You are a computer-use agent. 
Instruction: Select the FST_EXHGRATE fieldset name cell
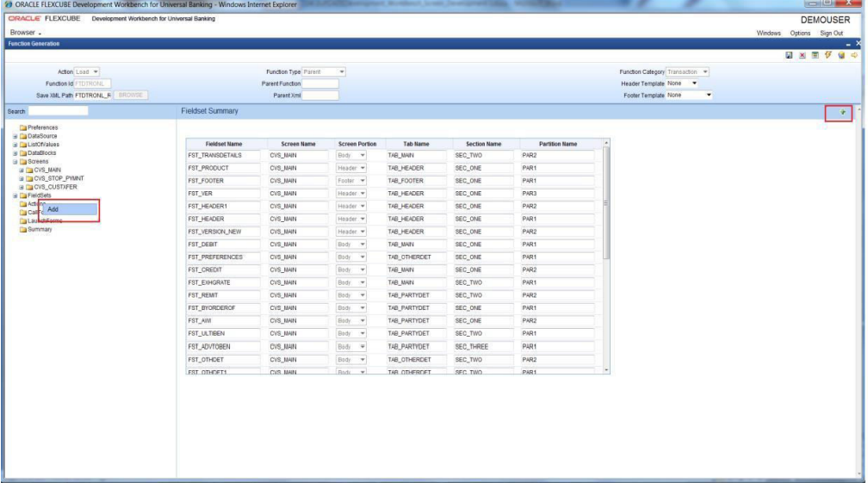(x=224, y=282)
